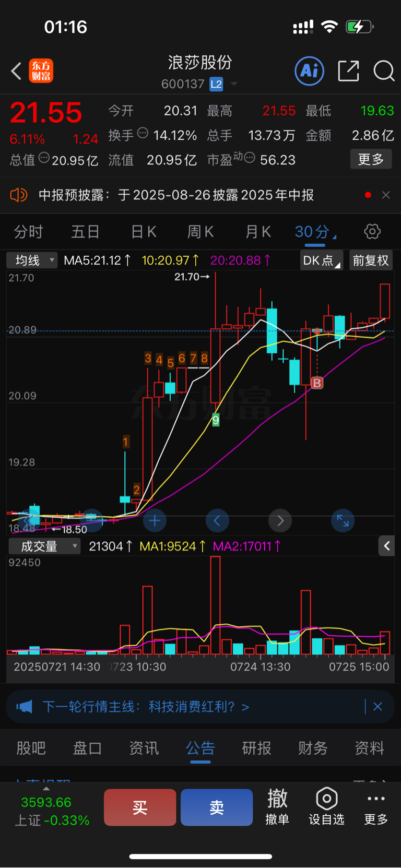Viewport: 401px width, 868px height.
Task: Toggle 前复权 adjustment option
Action: pos(370,260)
